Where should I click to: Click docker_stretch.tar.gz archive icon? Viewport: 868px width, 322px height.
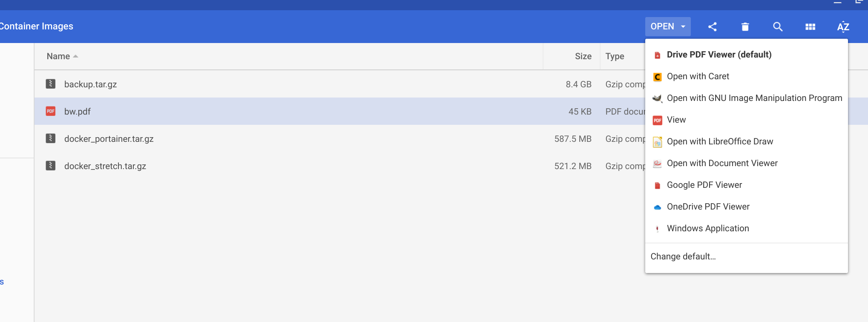pyautogui.click(x=51, y=166)
